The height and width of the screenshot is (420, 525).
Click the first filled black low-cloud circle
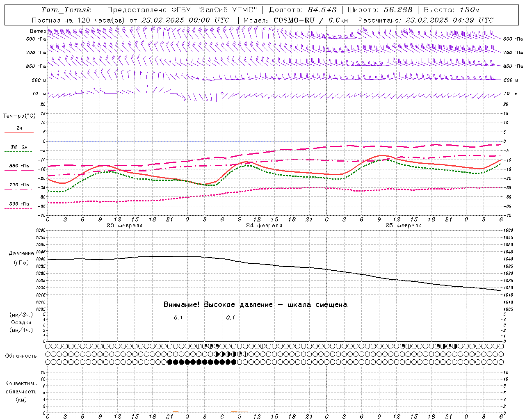tap(170, 362)
